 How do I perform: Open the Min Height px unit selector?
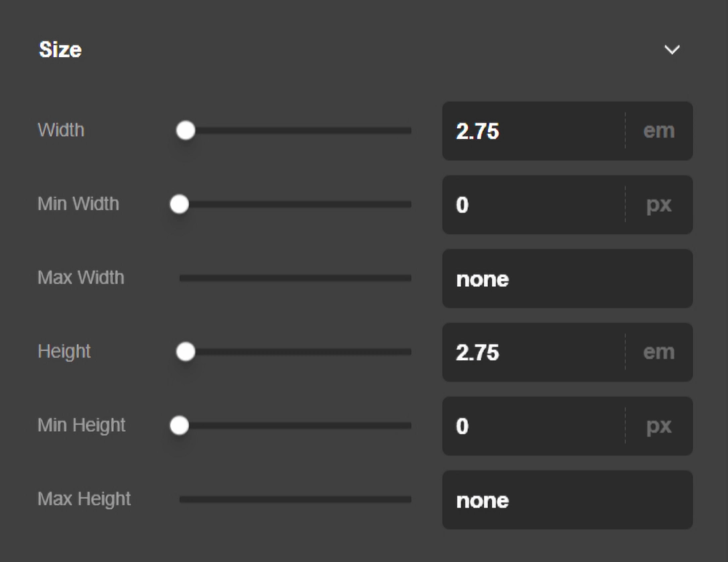(659, 426)
